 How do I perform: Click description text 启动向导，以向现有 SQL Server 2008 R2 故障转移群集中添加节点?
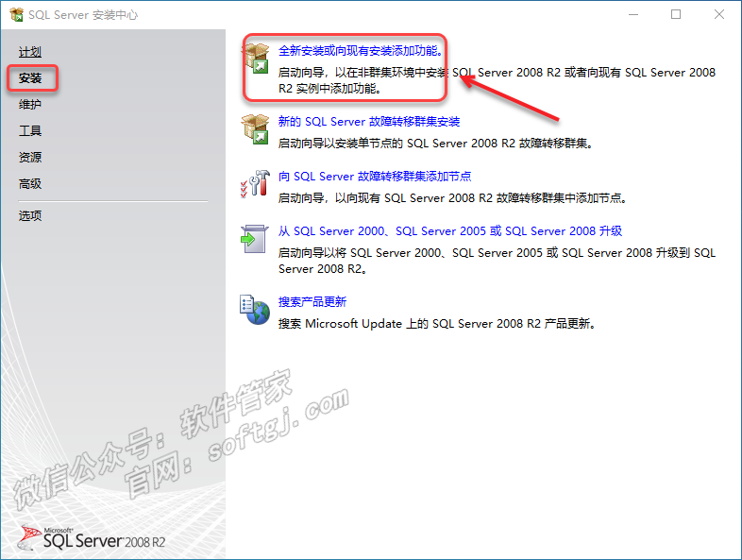(x=453, y=198)
